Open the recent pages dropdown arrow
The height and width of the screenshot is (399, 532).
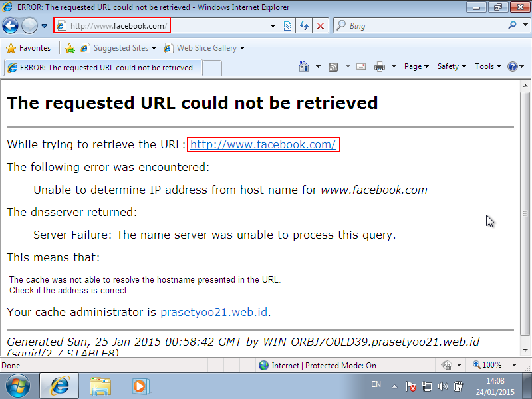pos(44,26)
